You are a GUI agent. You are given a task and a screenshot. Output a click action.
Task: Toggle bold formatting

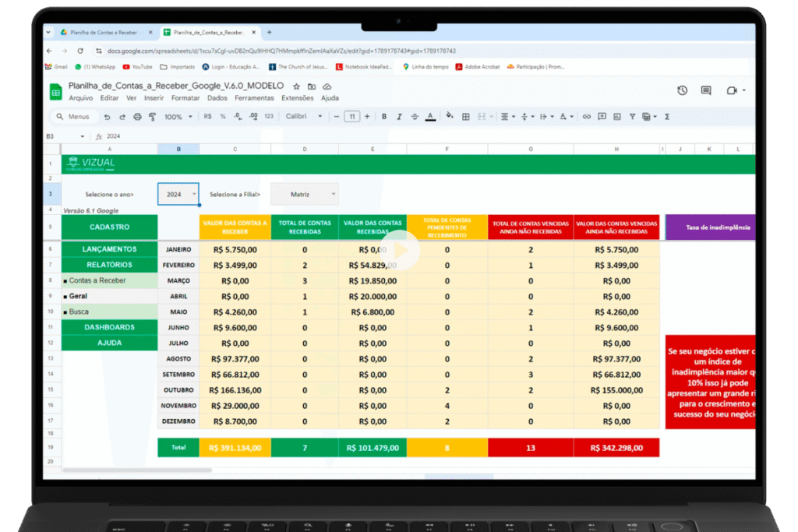384,117
